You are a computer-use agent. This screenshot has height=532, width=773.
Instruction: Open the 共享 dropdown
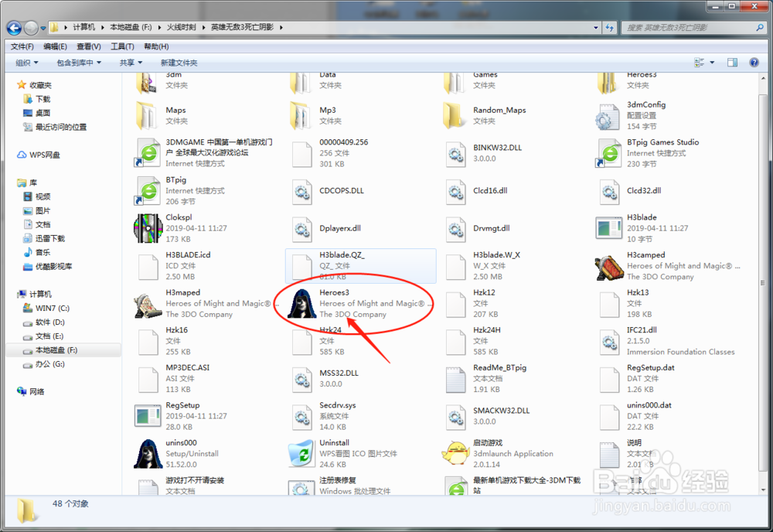coord(131,63)
